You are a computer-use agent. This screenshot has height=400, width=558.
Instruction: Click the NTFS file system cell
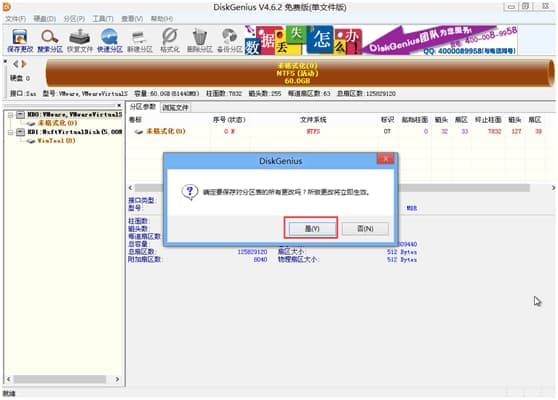coord(313,132)
